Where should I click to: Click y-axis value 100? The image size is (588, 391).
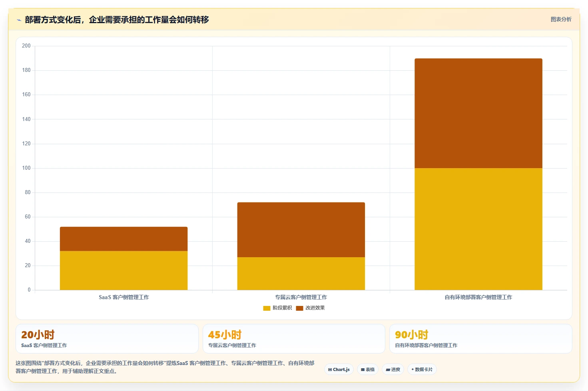[26, 168]
